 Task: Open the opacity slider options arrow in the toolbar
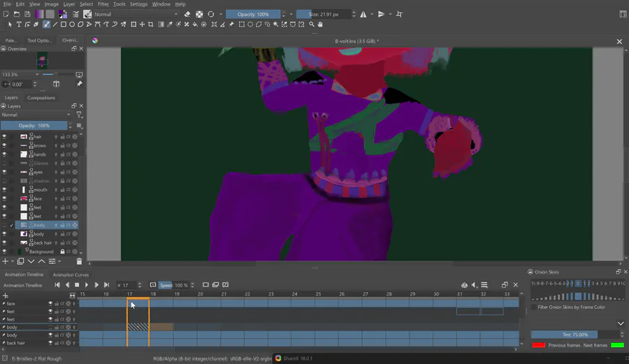pyautogui.click(x=291, y=14)
